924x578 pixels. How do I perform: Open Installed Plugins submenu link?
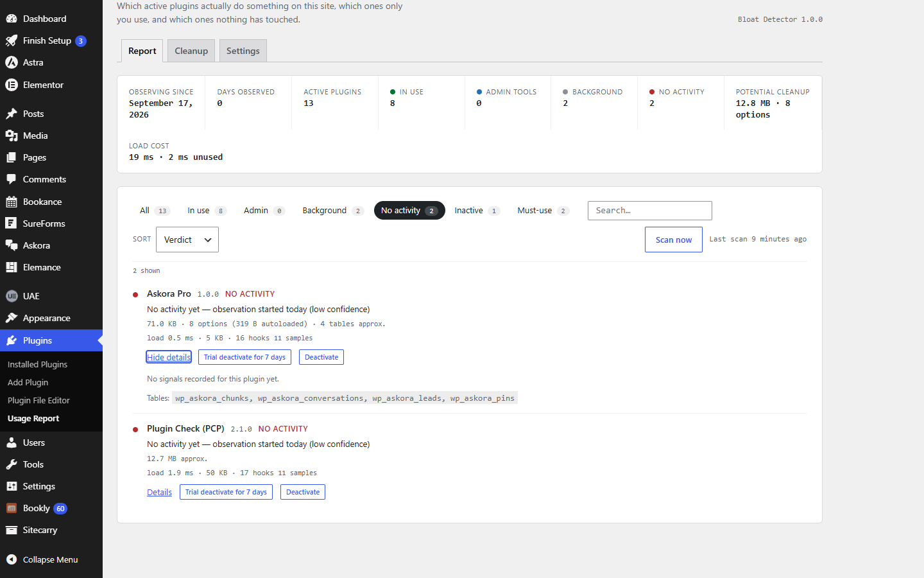tap(37, 364)
